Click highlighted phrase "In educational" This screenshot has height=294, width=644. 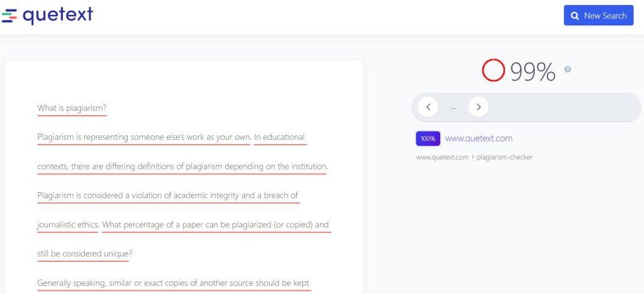[x=280, y=137]
